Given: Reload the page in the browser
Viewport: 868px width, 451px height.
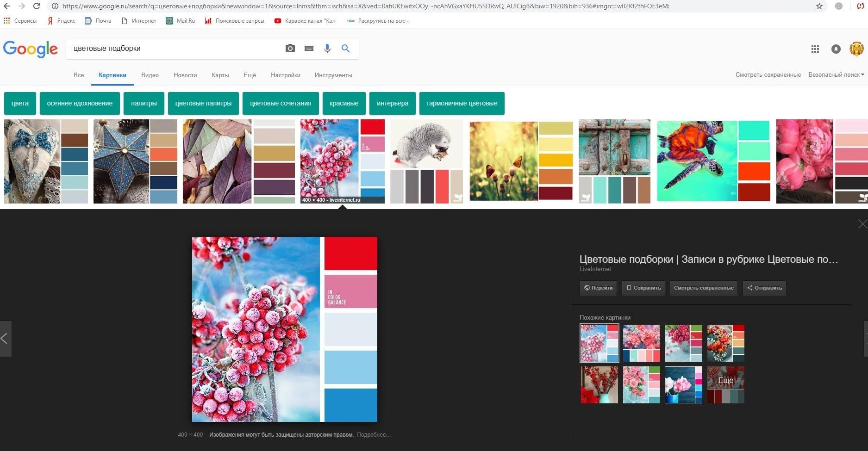Looking at the screenshot, I should (37, 6).
